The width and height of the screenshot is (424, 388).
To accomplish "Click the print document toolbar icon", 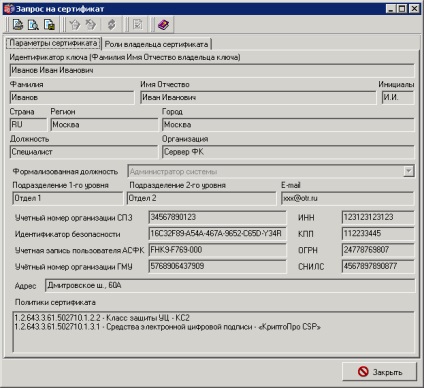I will 18,25.
